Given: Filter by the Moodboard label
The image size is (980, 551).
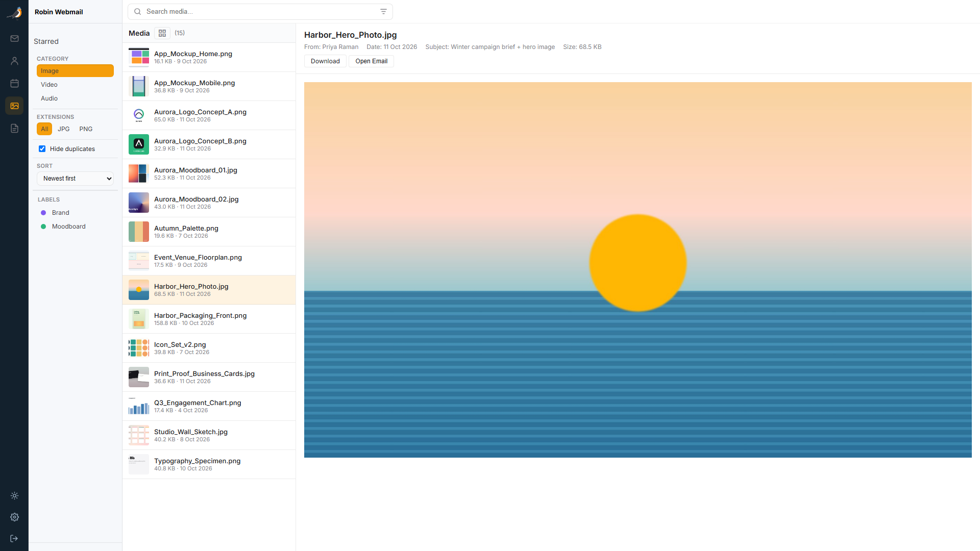Looking at the screenshot, I should point(75,227).
